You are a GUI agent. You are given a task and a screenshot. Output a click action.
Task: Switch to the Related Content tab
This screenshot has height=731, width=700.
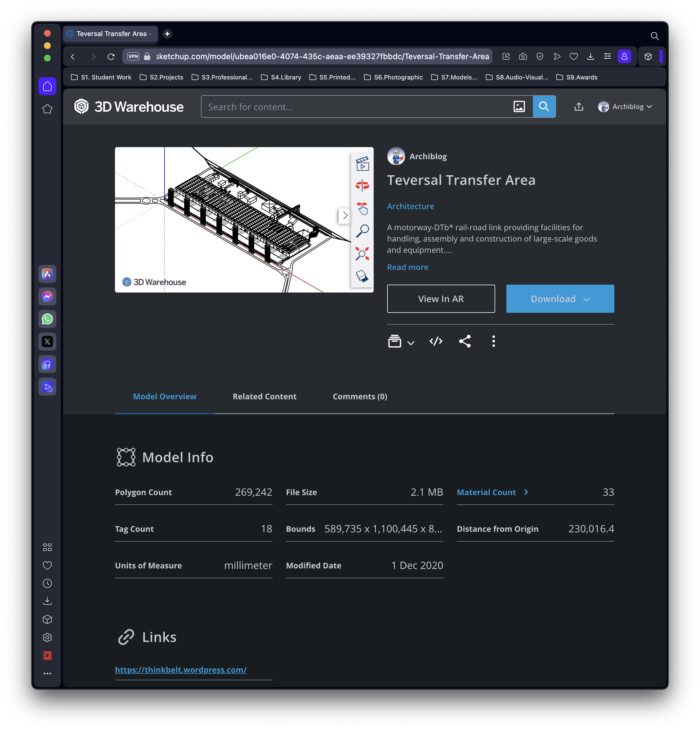[x=264, y=396]
